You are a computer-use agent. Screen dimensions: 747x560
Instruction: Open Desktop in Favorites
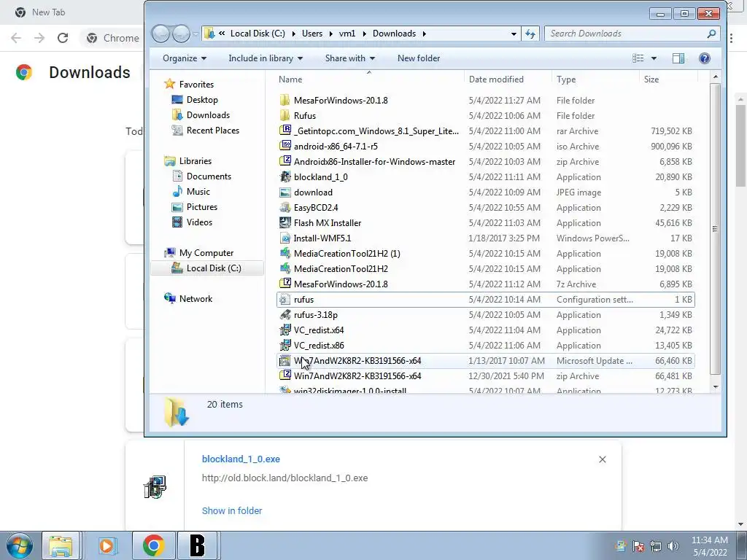pyautogui.click(x=202, y=99)
